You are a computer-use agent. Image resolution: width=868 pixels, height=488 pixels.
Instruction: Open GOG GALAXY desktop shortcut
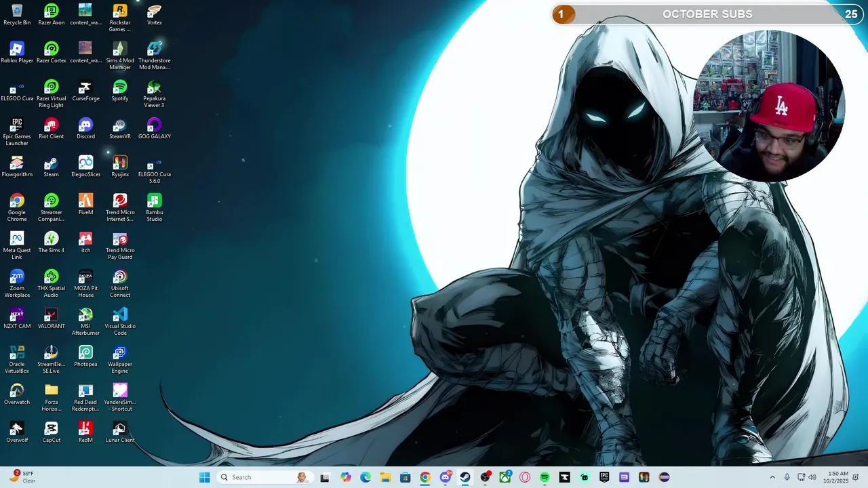(155, 128)
